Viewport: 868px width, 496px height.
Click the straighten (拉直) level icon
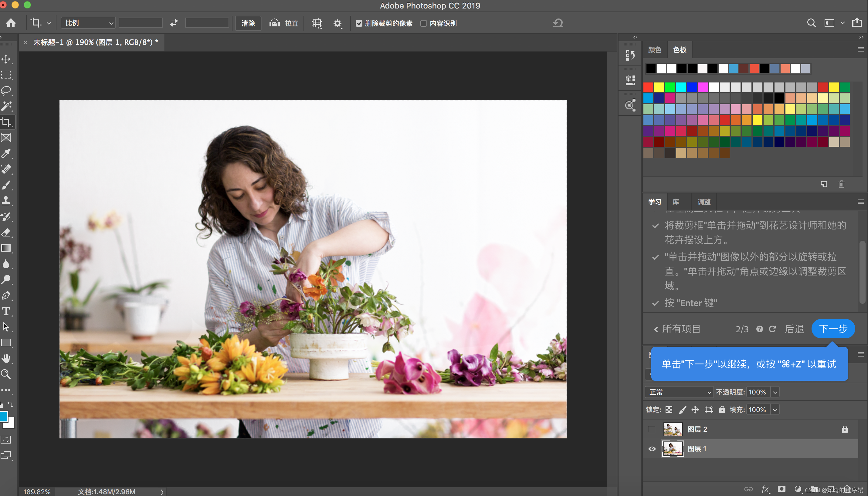(x=274, y=23)
